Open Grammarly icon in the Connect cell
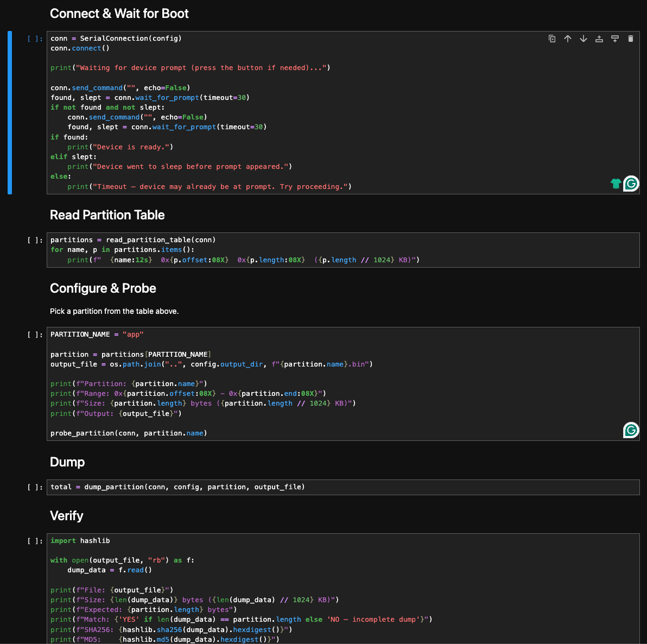The width and height of the screenshot is (647, 644). pyautogui.click(x=631, y=184)
